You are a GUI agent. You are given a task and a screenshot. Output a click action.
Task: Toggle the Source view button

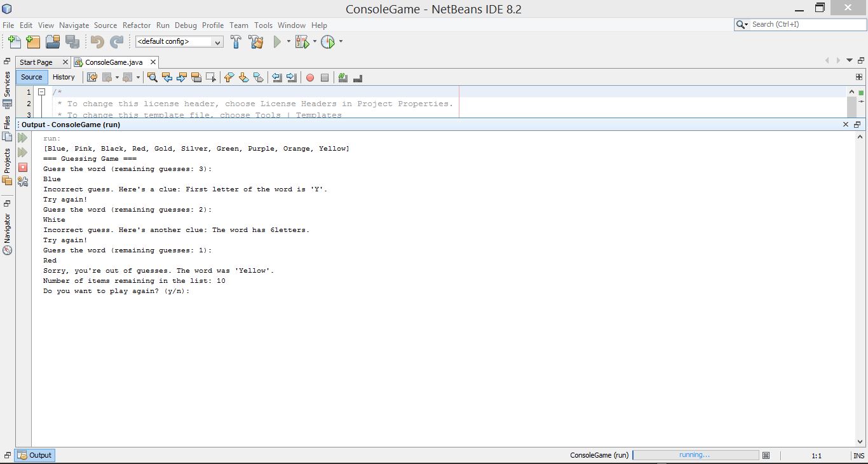(31, 77)
